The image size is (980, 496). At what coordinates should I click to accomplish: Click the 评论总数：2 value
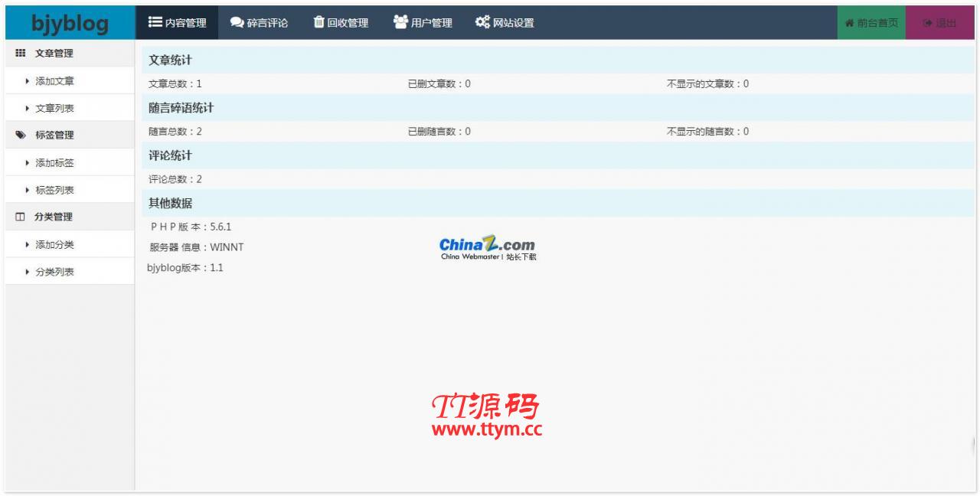point(175,179)
